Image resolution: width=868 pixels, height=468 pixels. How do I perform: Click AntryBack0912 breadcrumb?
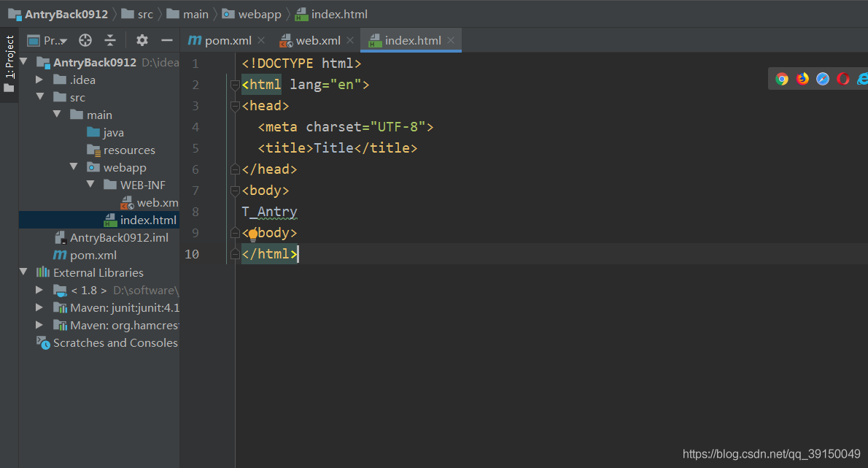[58, 15]
